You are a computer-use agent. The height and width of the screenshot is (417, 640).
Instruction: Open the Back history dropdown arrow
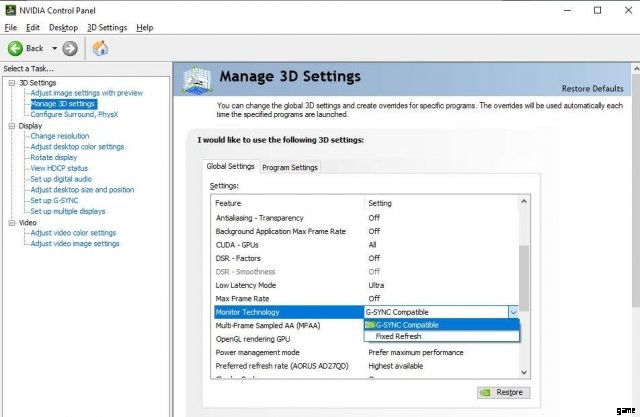coord(54,48)
